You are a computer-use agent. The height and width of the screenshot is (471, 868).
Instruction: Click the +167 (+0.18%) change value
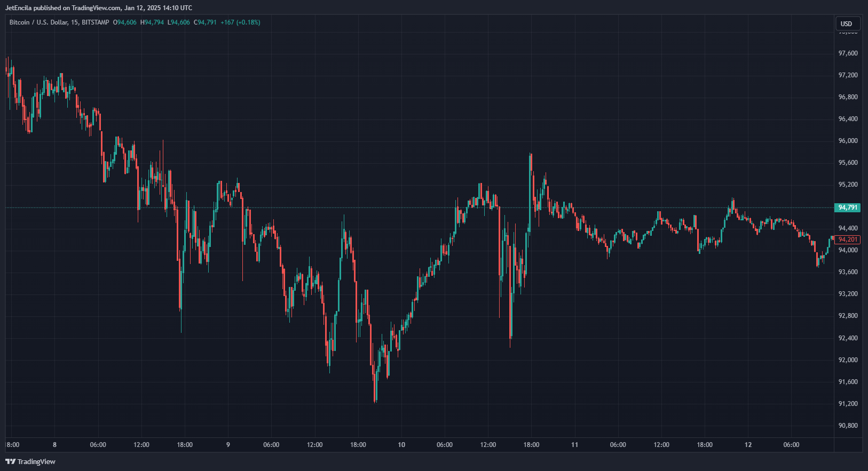point(240,22)
